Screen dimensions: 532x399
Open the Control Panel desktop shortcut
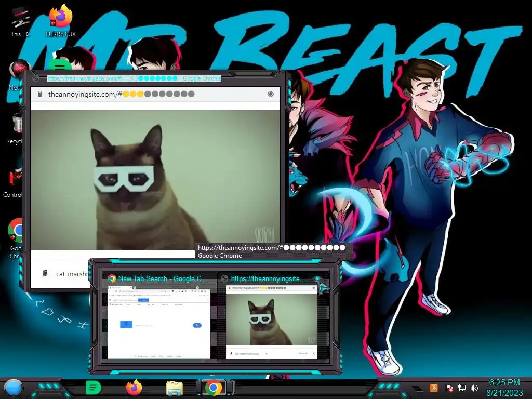pos(13,182)
